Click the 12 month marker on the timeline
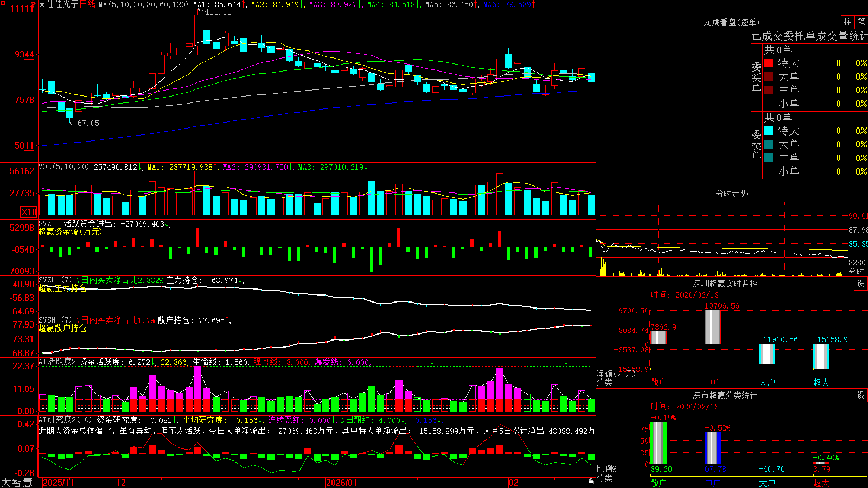Image resolution: width=868 pixels, height=488 pixels. click(121, 483)
